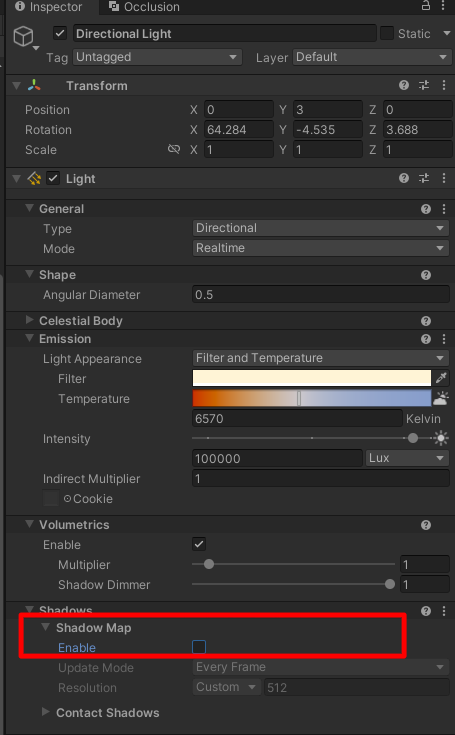Toggle the Scale constrained proportions link icon
This screenshot has height=735, width=455.
point(174,149)
